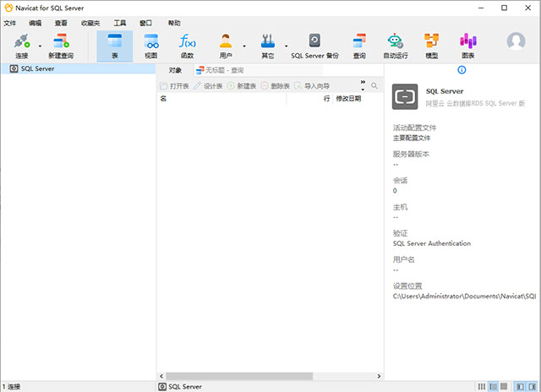
Task: Click the horizontal scrollbar thumb
Action: pyautogui.click(x=239, y=376)
